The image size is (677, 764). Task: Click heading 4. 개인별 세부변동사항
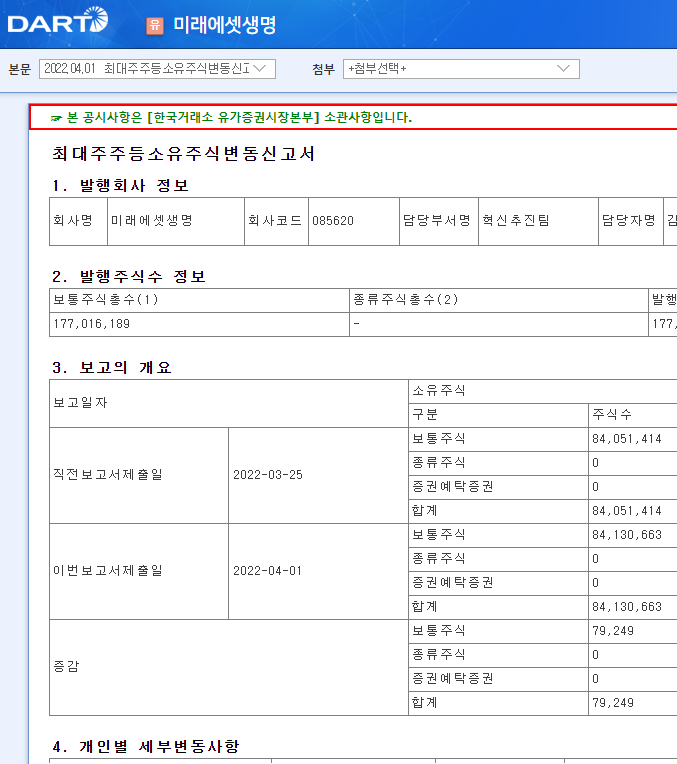(146, 746)
